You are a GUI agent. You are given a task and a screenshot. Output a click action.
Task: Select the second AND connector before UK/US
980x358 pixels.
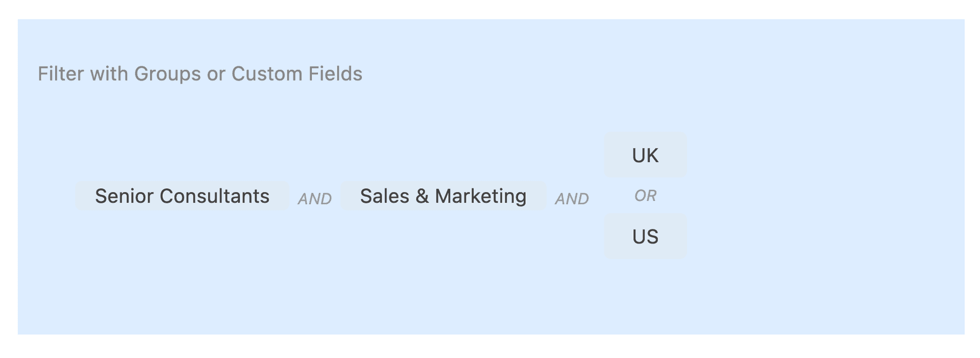point(572,198)
